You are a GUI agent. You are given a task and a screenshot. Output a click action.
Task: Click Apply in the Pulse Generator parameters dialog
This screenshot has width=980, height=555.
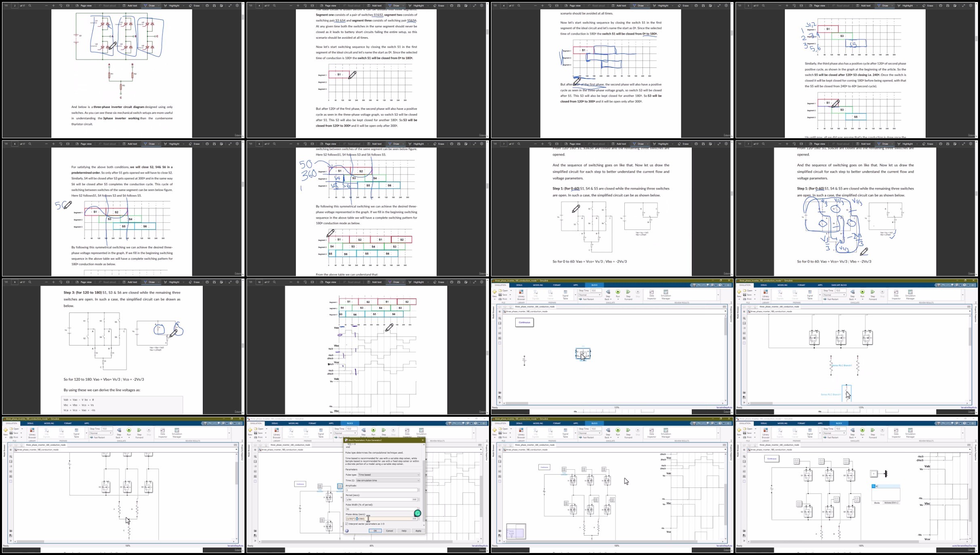[x=418, y=531]
